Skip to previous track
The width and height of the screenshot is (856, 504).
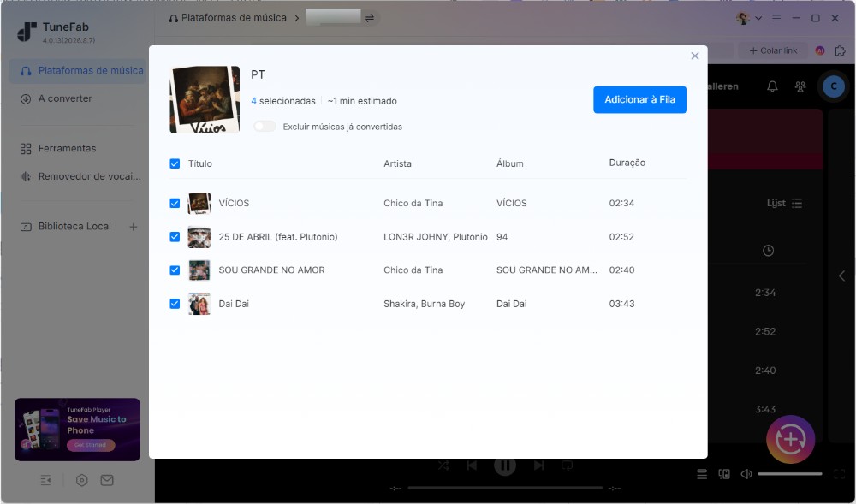[472, 465]
